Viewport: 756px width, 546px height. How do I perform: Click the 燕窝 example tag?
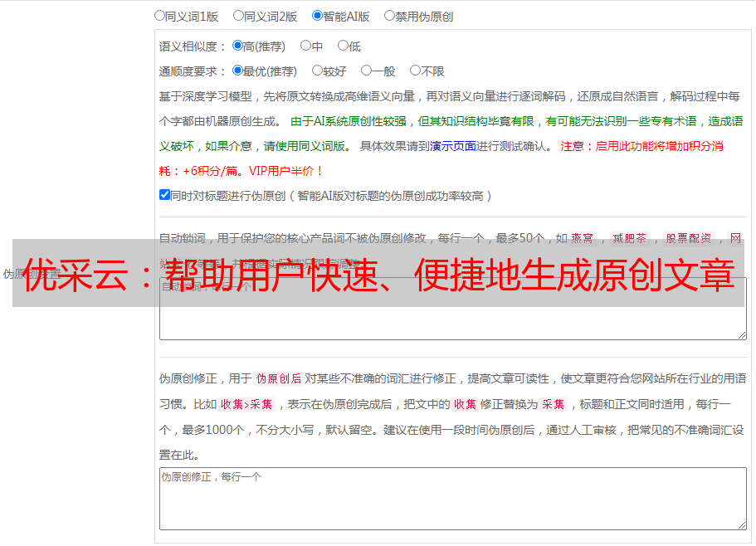(582, 238)
